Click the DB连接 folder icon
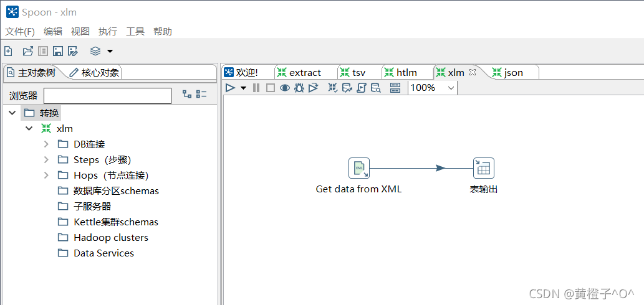The image size is (644, 305). pos(63,144)
